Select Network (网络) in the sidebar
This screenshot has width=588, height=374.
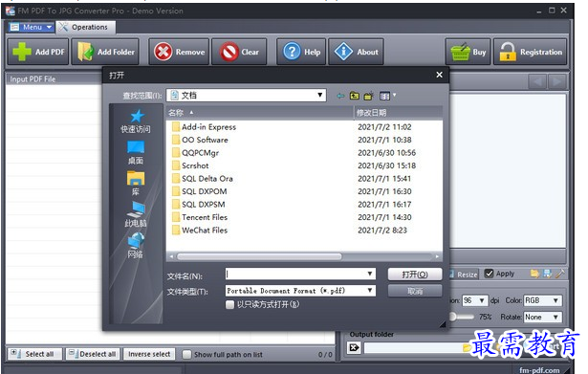[136, 245]
